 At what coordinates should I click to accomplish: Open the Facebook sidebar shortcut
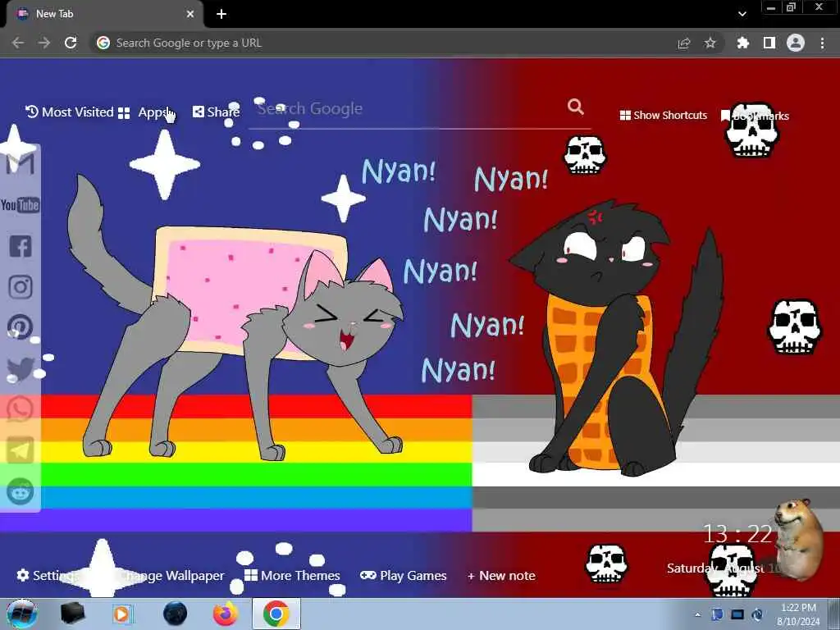(x=21, y=246)
